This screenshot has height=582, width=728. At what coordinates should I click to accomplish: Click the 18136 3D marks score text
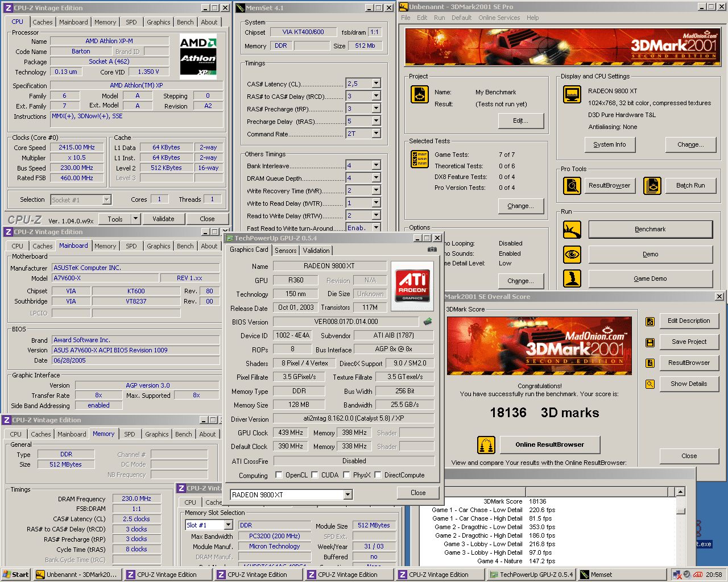(544, 413)
